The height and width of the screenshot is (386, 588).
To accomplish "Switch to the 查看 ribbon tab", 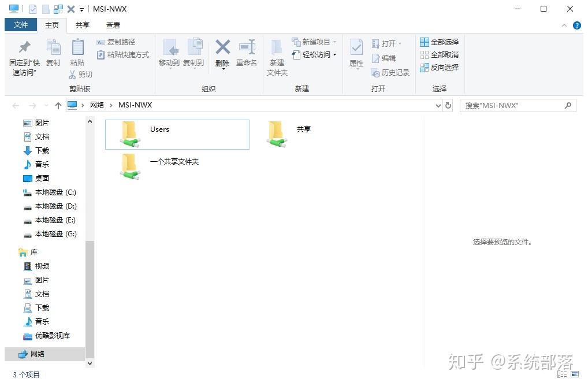I will click(113, 25).
